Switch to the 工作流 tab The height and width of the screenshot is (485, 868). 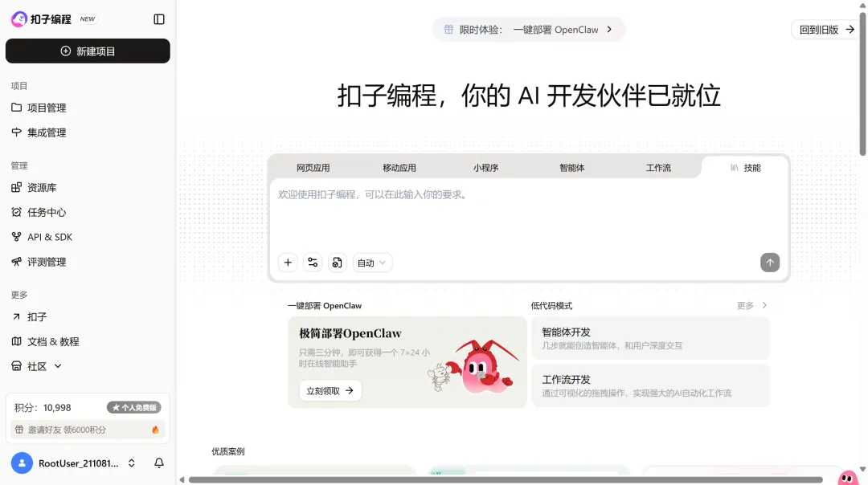pos(658,168)
